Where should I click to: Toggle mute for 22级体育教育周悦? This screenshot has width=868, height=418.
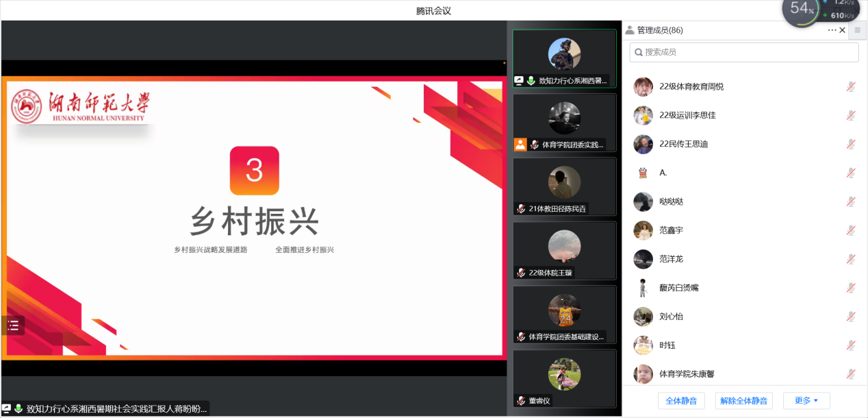(850, 86)
